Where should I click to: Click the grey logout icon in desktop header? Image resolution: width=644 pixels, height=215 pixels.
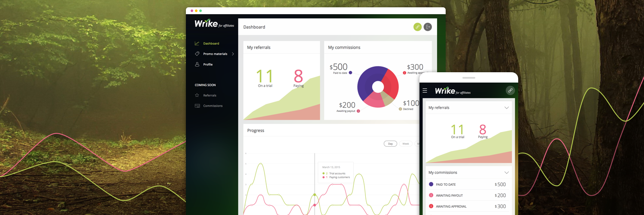[428, 27]
